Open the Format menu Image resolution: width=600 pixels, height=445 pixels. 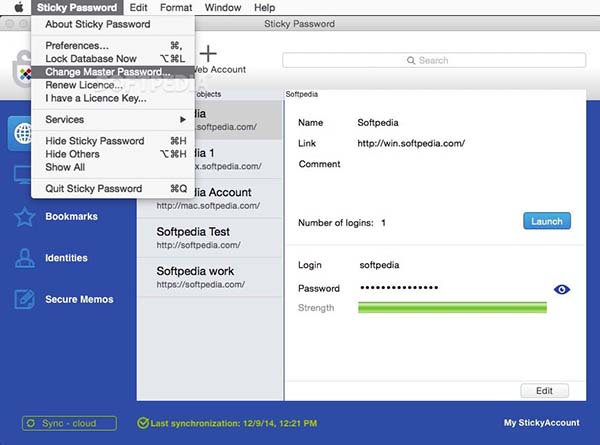coord(176,7)
